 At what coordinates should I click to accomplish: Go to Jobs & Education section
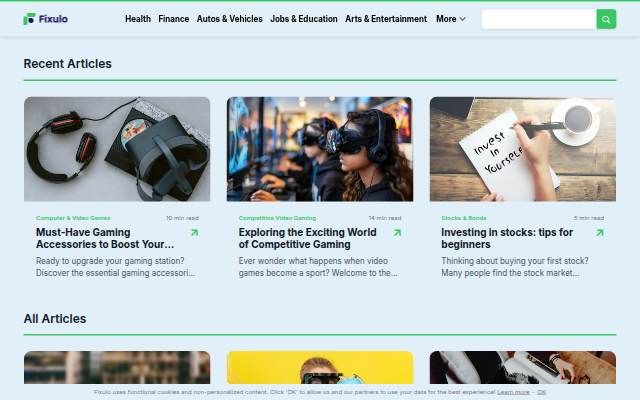click(x=304, y=19)
